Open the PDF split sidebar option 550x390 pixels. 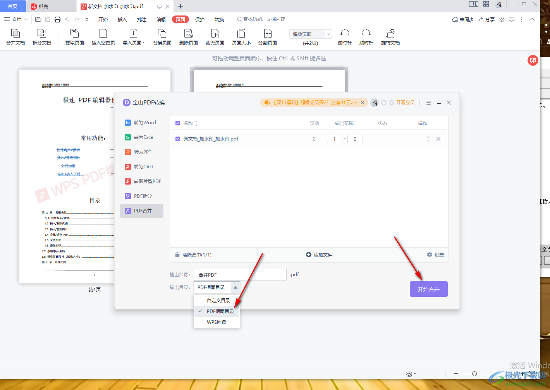[x=139, y=196]
